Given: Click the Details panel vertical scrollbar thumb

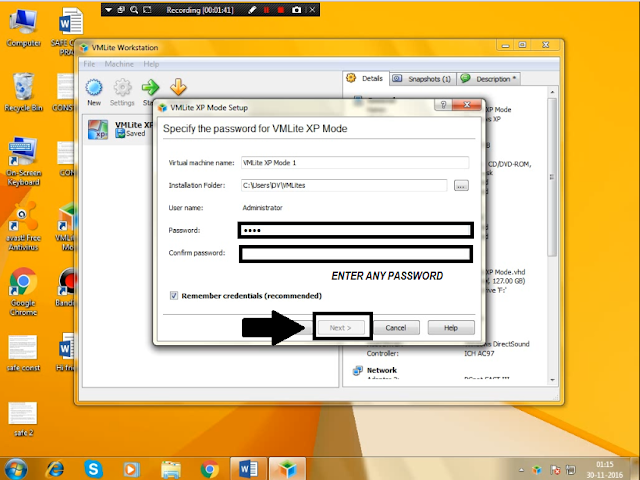Looking at the screenshot, I should click(552, 177).
